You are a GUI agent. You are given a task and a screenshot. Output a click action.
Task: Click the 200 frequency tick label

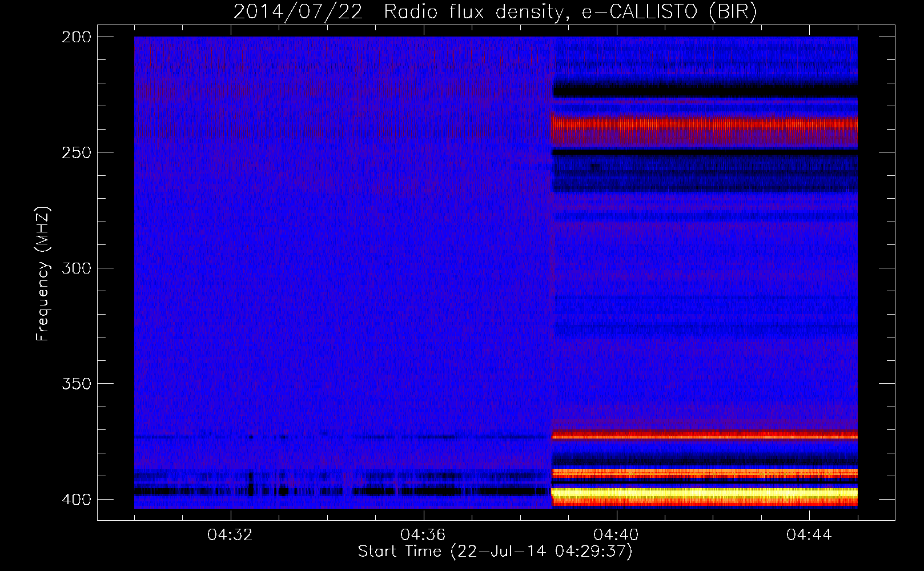coord(76,37)
